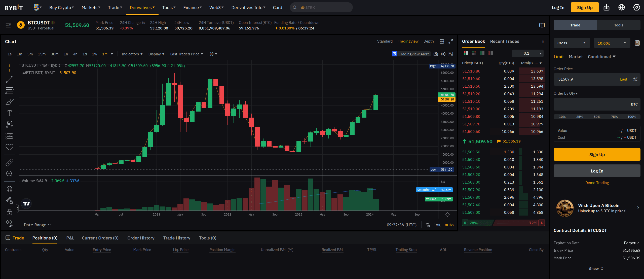Click the Demo Trading link
Viewport: 644px width, 279px height.
coord(597,183)
